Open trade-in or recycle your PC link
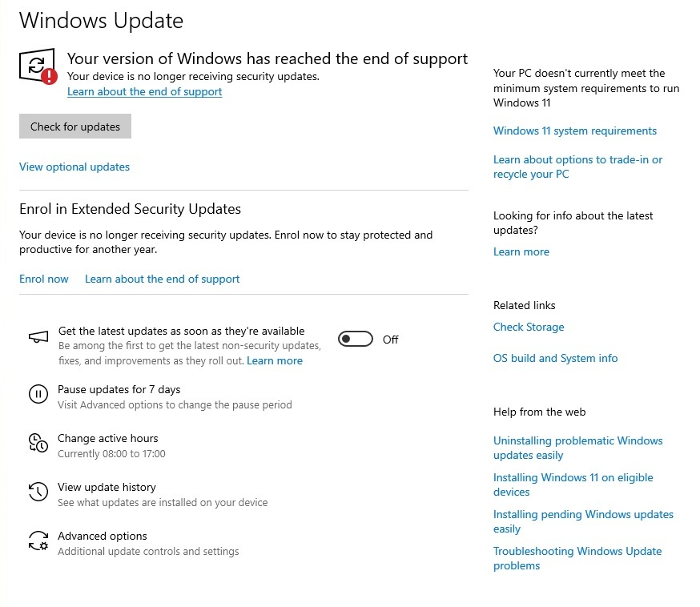The image size is (700, 607). (x=577, y=167)
